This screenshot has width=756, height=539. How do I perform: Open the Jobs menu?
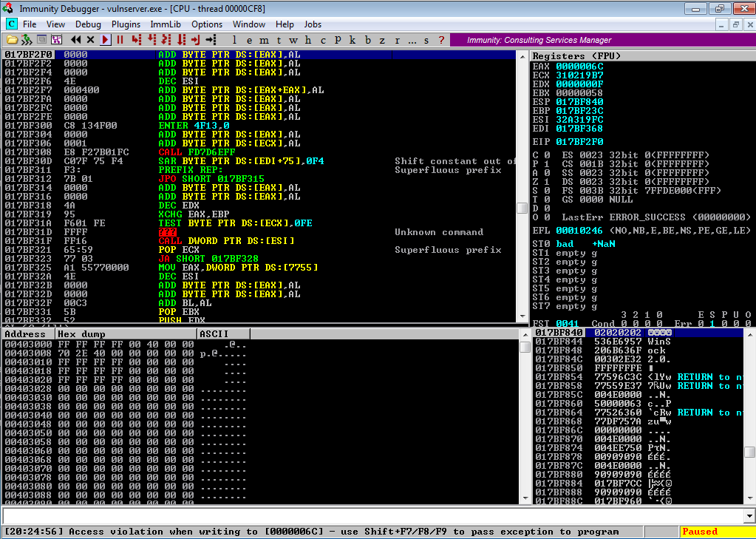(x=313, y=24)
